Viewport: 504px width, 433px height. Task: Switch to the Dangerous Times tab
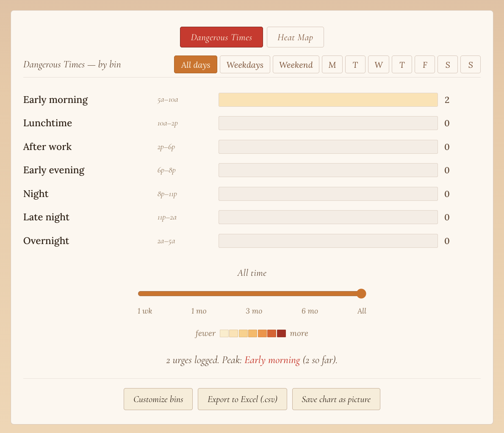(x=221, y=37)
